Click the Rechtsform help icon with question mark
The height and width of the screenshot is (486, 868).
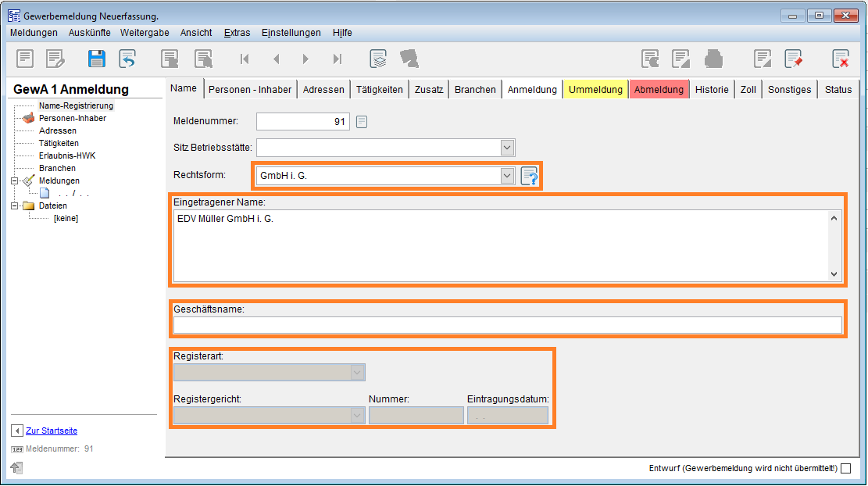(530, 177)
